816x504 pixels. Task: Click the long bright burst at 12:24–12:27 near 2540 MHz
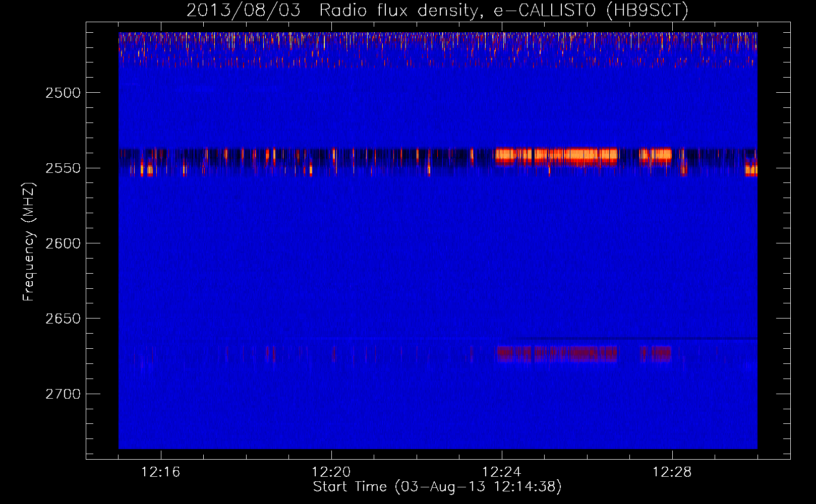(556, 156)
